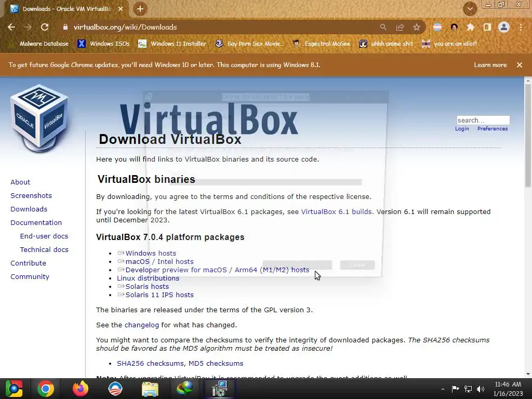Open the Start button on taskbar
The image size is (532, 399).
(14, 389)
